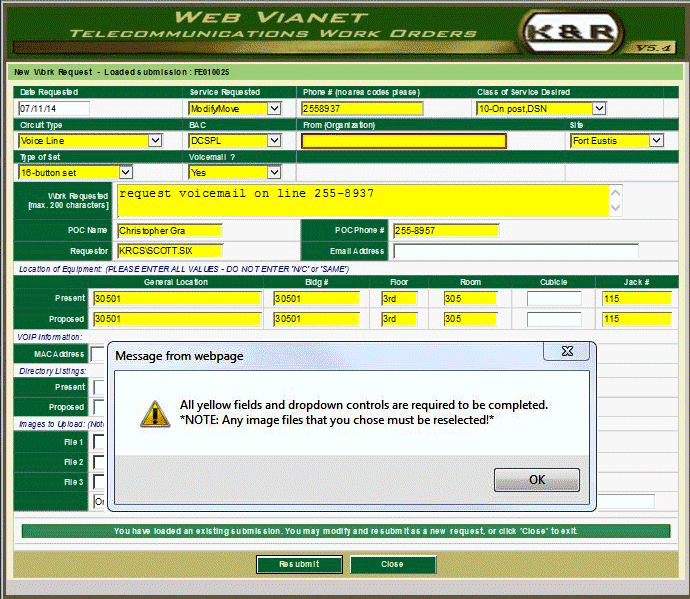Click OK in the webpage message dialog
690x599 pixels.
click(x=536, y=479)
